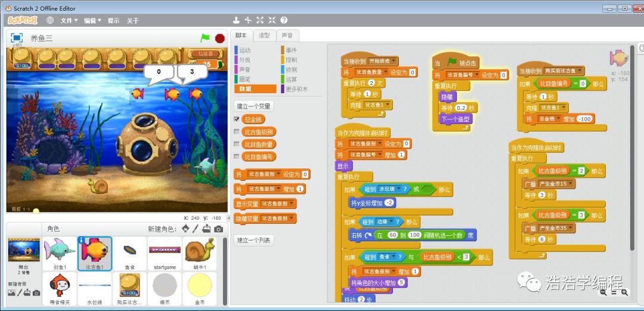644x311 pixels.
Task: Switch to the 脚本 tab
Action: tap(241, 35)
